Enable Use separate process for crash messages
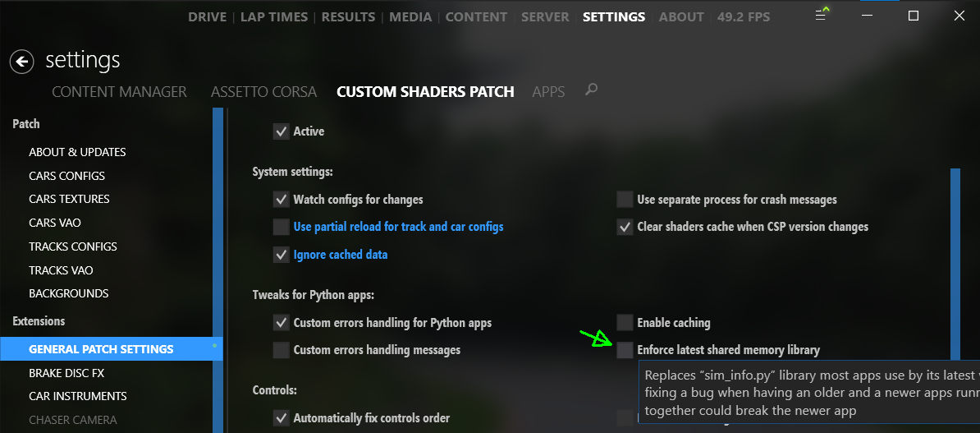This screenshot has height=433, width=980. pos(625,200)
